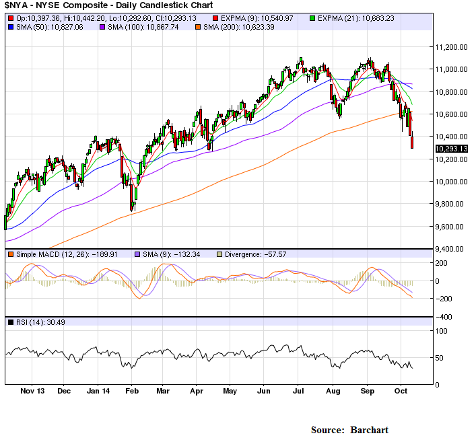Click the RSI (14): 30.49 value text

tap(38, 323)
